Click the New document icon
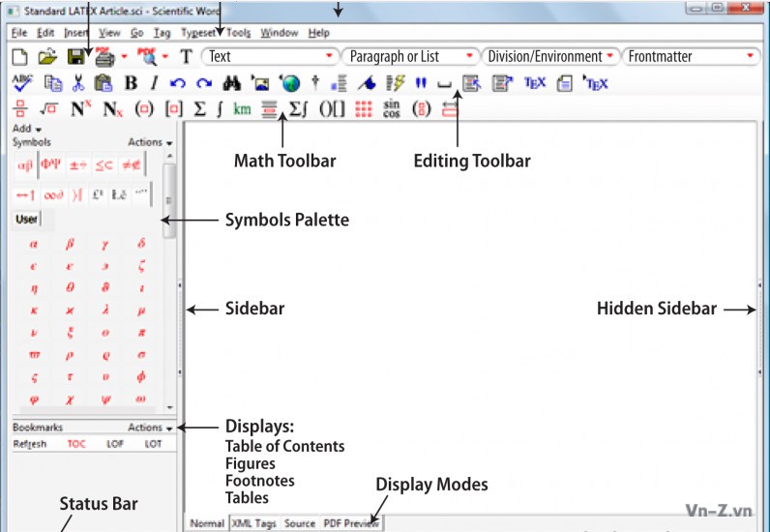The width and height of the screenshot is (770, 532). pos(19,57)
